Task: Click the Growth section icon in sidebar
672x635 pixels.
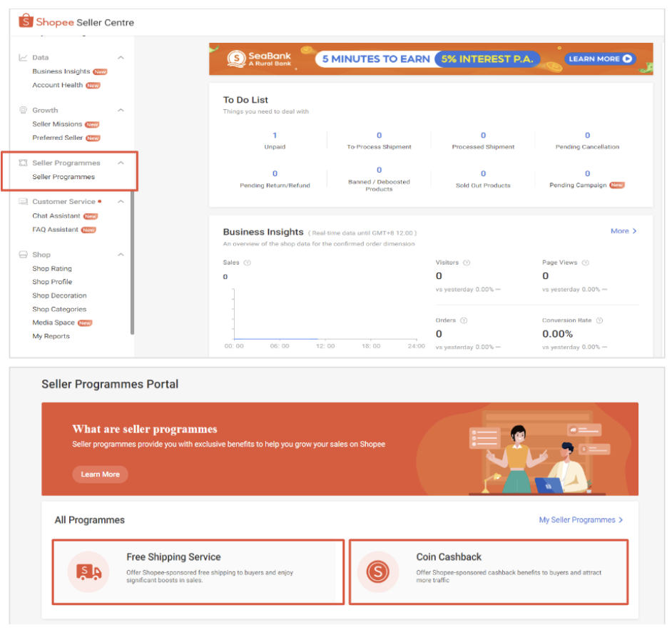Action: pos(23,110)
